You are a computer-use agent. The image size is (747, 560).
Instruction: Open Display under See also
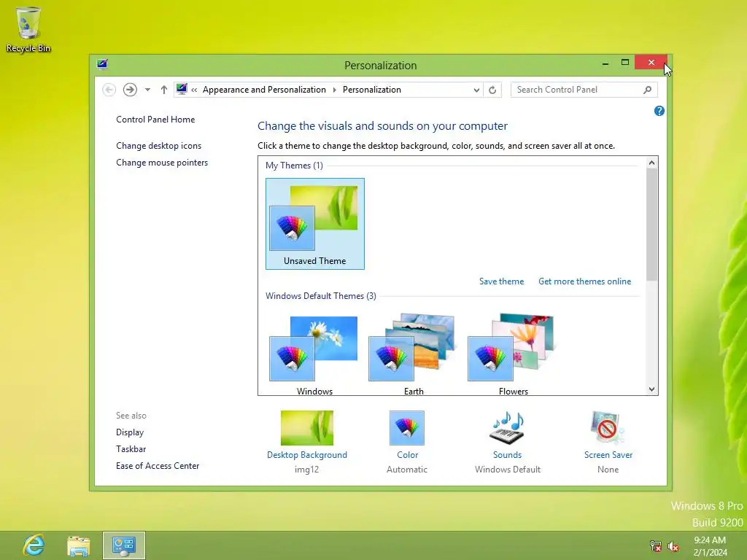point(130,432)
